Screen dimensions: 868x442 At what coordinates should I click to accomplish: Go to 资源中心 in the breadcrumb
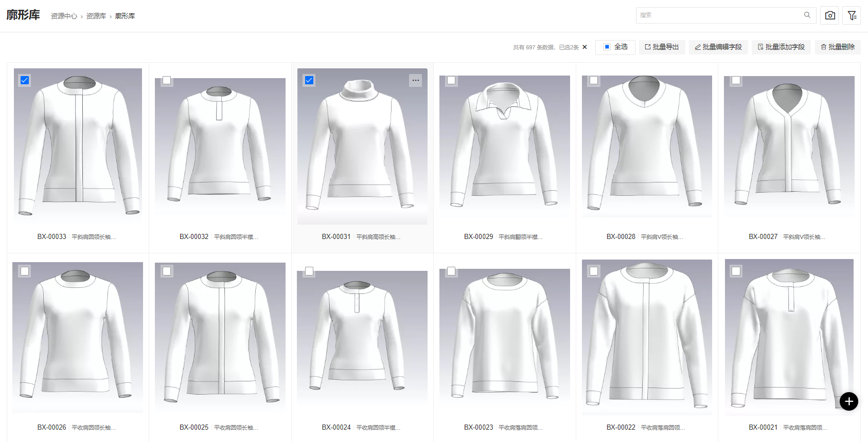pyautogui.click(x=64, y=16)
